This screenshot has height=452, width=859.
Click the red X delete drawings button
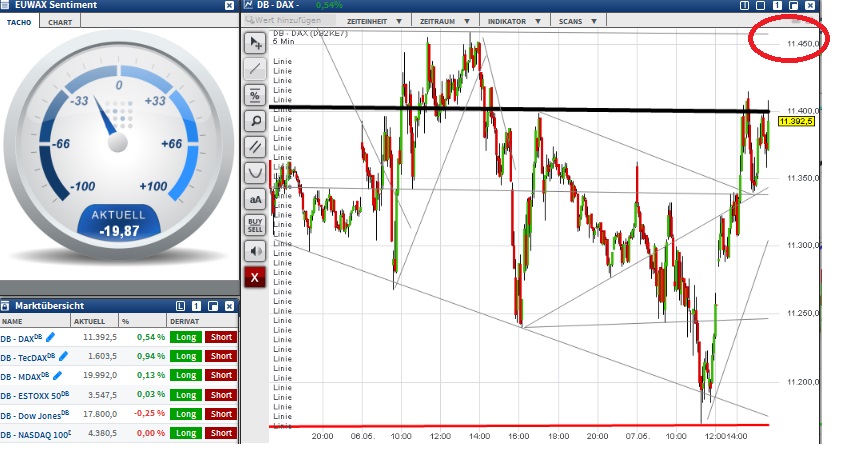255,277
